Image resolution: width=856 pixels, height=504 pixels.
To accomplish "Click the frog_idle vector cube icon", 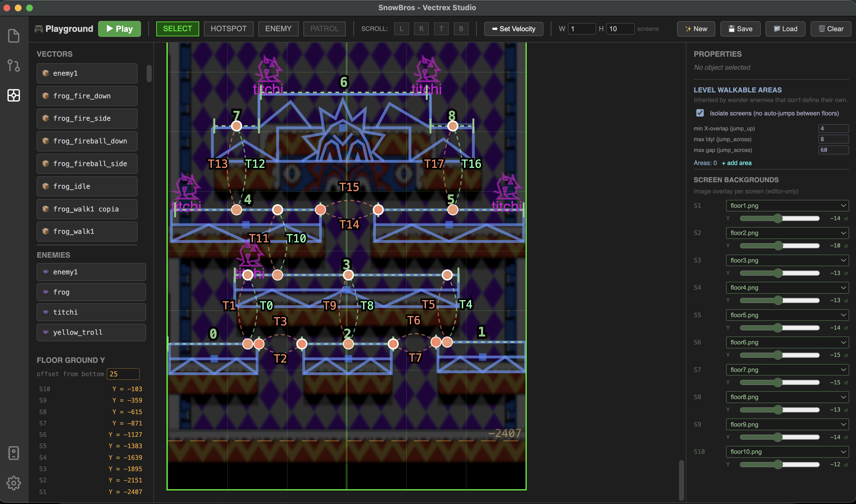I will (x=46, y=186).
